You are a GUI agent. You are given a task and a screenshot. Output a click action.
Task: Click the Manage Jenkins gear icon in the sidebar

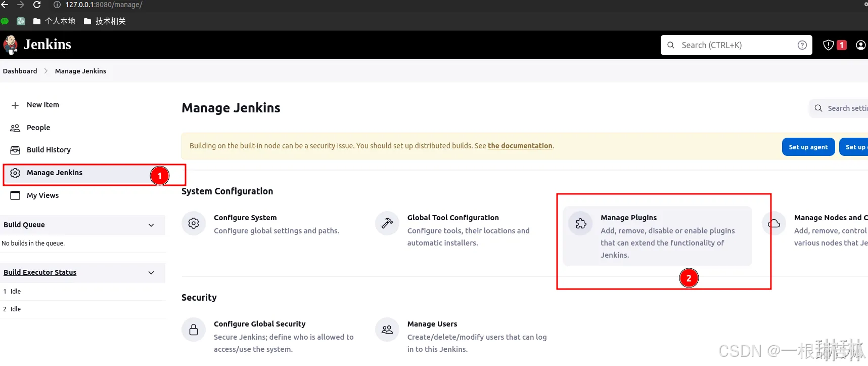pyautogui.click(x=15, y=173)
